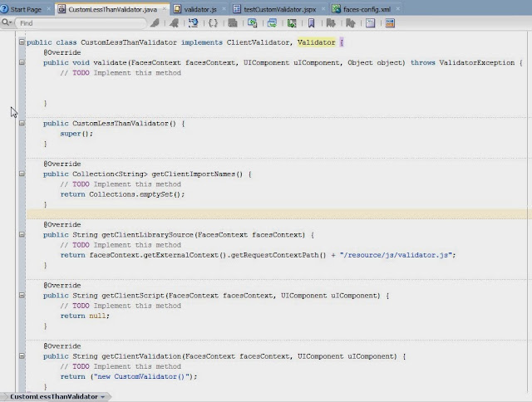Go to the Start Page tab

point(26,9)
